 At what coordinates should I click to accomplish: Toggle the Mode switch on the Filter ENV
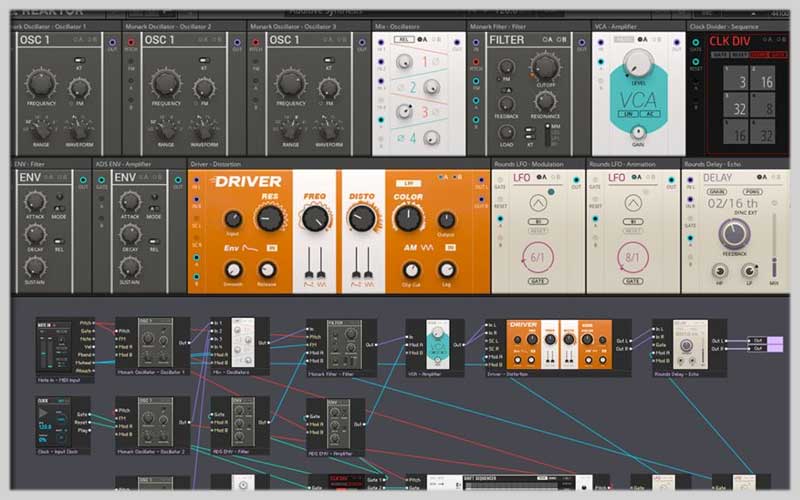point(59,209)
